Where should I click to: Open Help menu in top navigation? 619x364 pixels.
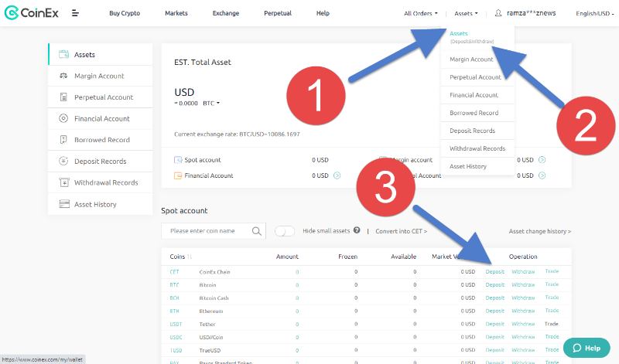323,13
